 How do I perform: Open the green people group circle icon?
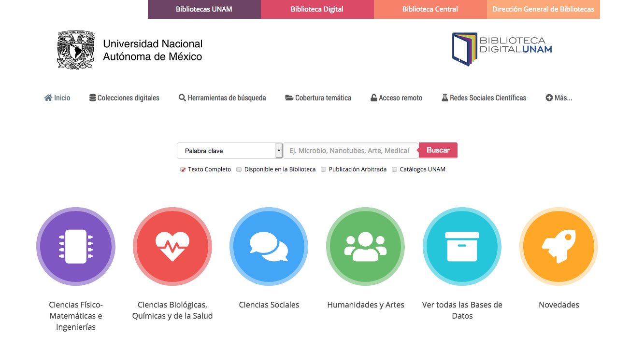[x=366, y=247]
